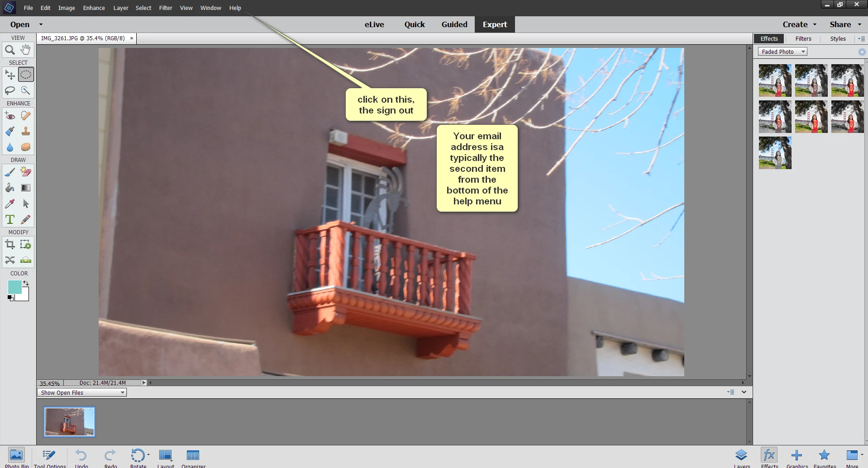Open the Rotate options arrow
Image resolution: width=868 pixels, height=468 pixels.
(148, 455)
